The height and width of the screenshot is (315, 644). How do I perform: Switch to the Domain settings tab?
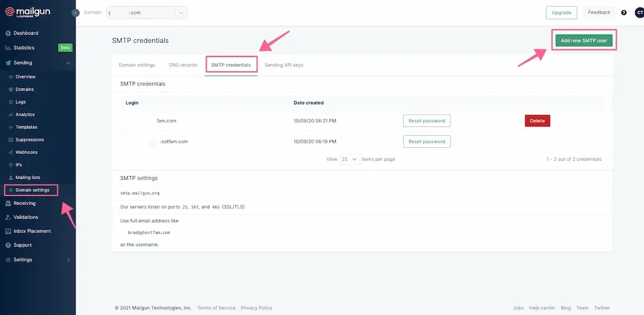[x=136, y=65]
